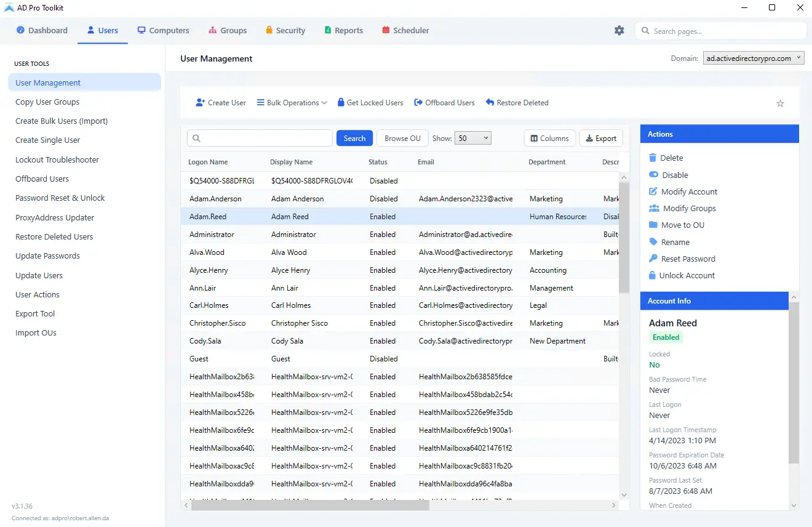The width and height of the screenshot is (812, 527).
Task: Switch to the Dashboard tab
Action: pos(42,30)
